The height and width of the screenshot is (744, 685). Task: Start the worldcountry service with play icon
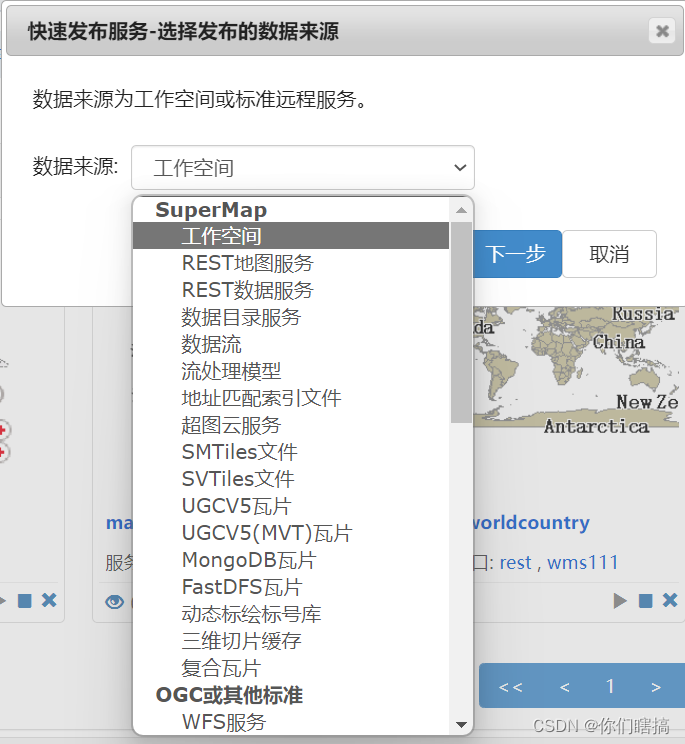pyautogui.click(x=620, y=601)
